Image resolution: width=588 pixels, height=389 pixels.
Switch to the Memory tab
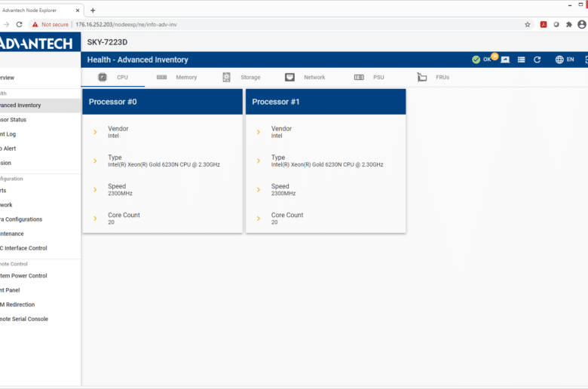(x=176, y=78)
